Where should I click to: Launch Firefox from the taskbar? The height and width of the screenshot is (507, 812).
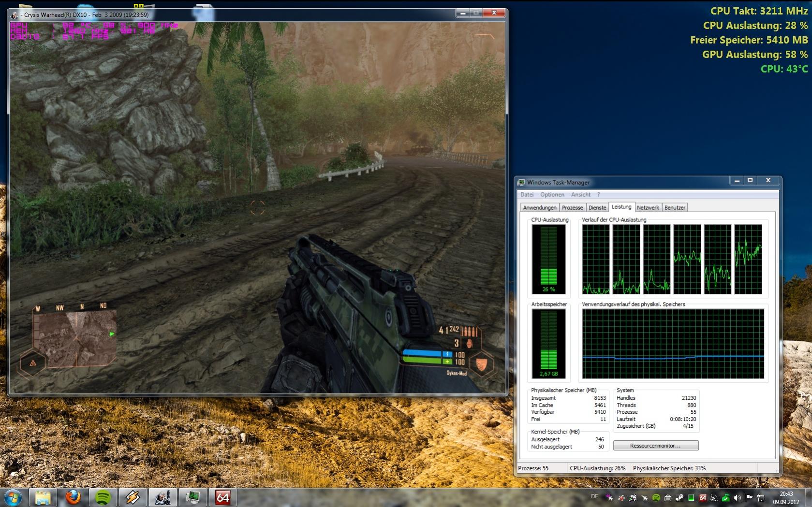(73, 497)
